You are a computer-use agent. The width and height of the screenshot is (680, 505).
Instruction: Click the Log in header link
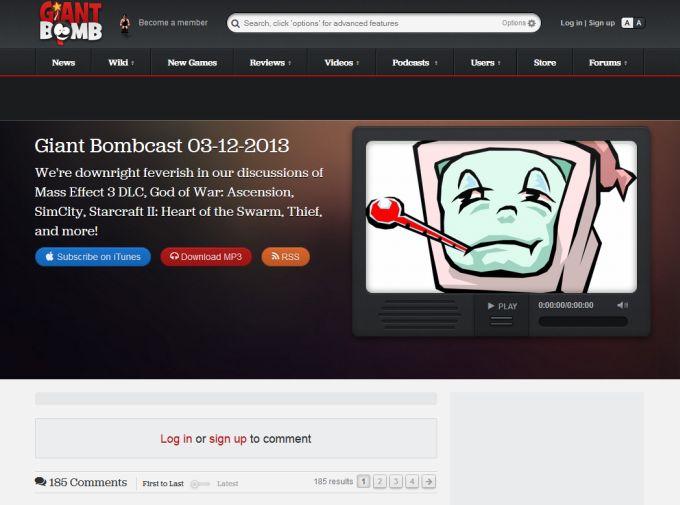[x=571, y=23]
